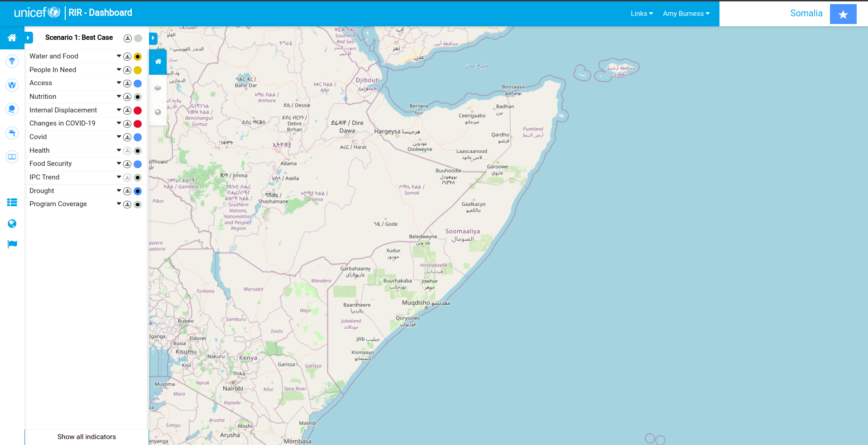Expand the Food Security arrow
Screen dimensions: 868x445
(119, 164)
